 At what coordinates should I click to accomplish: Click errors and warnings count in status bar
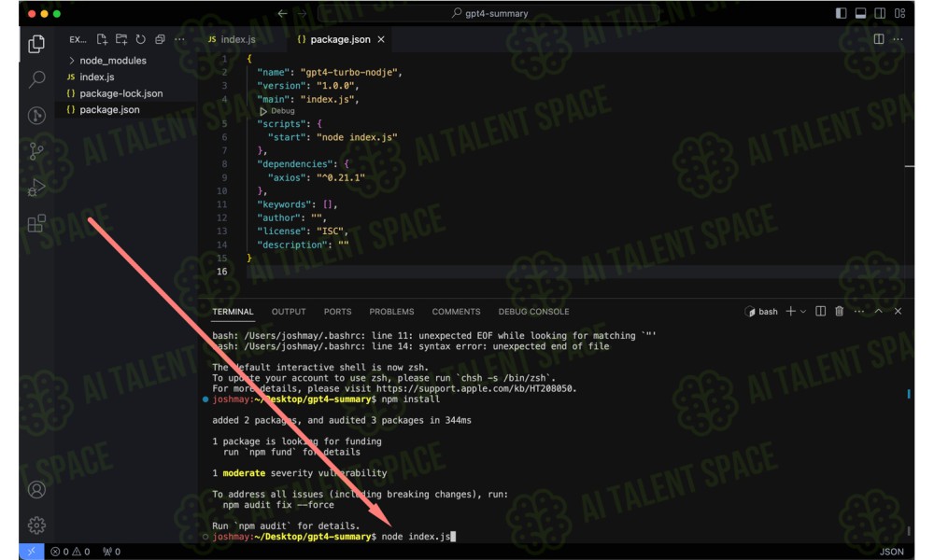pos(70,552)
